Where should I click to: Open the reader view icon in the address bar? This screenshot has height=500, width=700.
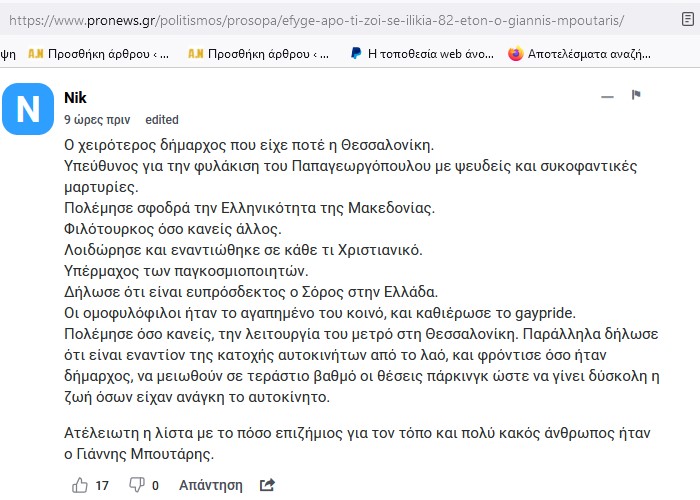tap(688, 19)
